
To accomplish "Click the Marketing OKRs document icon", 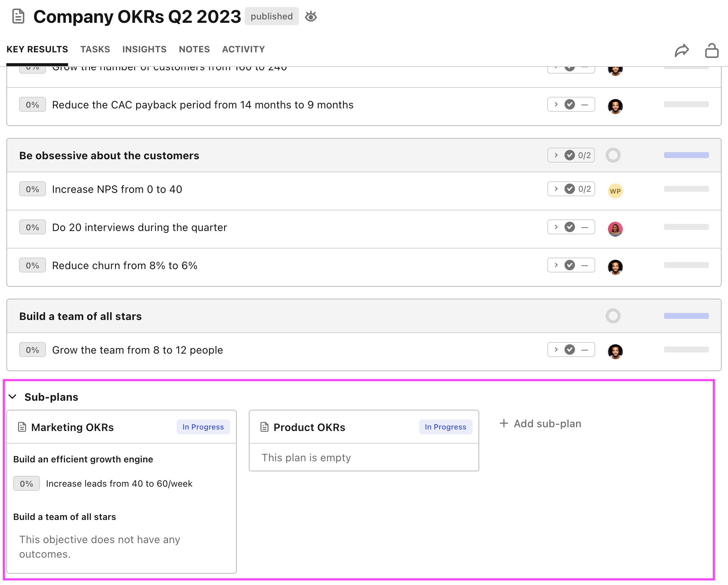I will [x=22, y=427].
